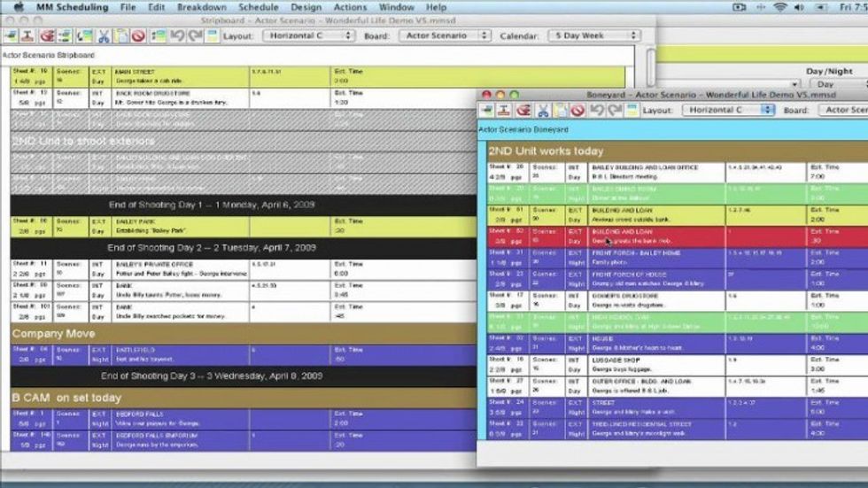Image resolution: width=868 pixels, height=488 pixels.
Task: Click the fifth Stripboard toolbar icon left of scissors
Action: pyautogui.click(x=84, y=36)
